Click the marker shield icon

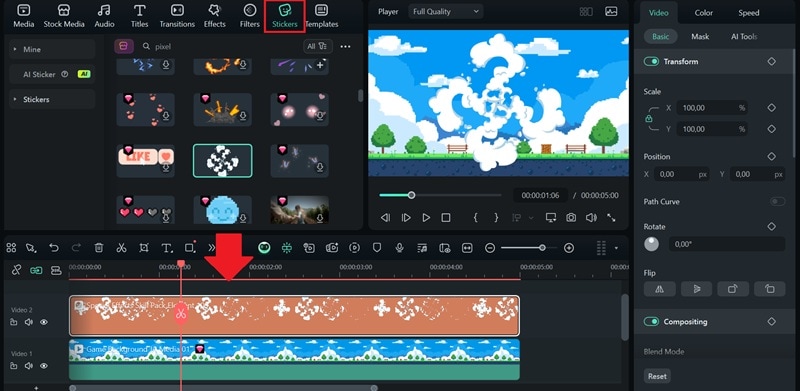(377, 248)
